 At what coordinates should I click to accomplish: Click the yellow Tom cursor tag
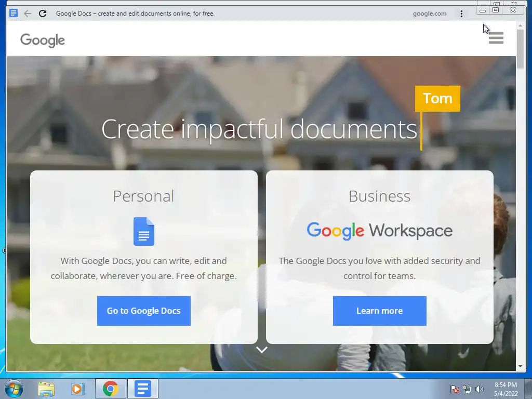tap(437, 99)
